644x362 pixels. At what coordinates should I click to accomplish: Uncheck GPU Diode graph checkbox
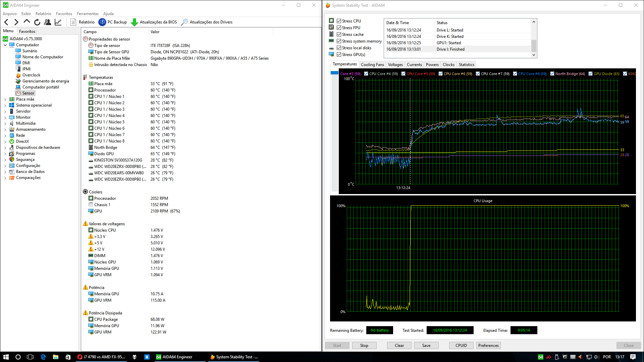pos(591,74)
